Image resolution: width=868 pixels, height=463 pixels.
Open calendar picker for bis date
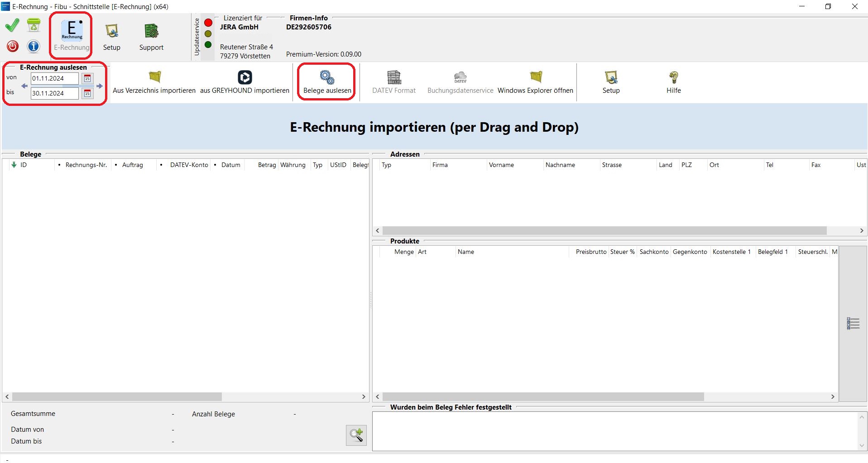coord(87,94)
